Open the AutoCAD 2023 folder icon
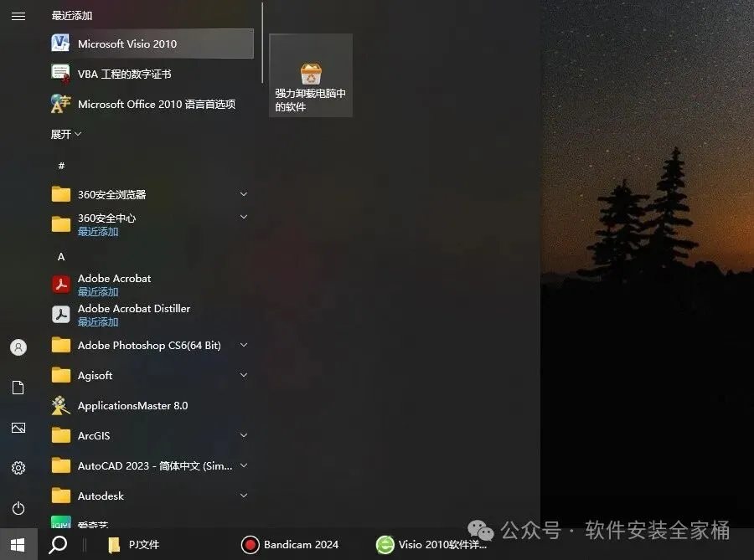754x560 pixels. (x=61, y=465)
